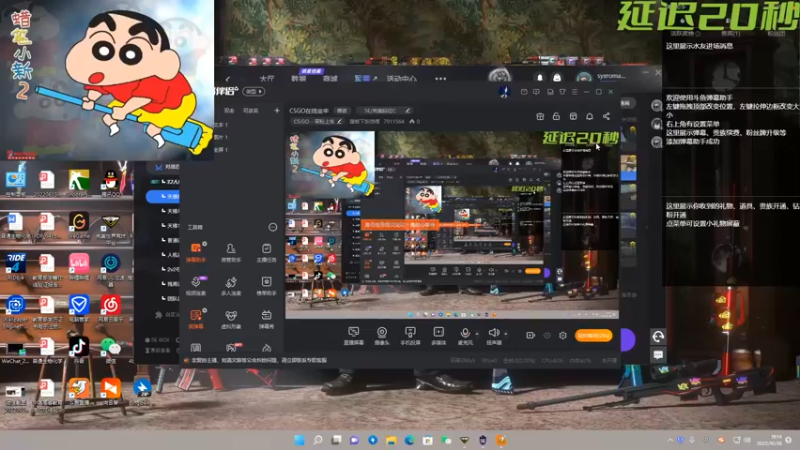This screenshot has height=450, width=800.
Task: Click the 修改 modify button beside the room title
Action: tap(342, 110)
